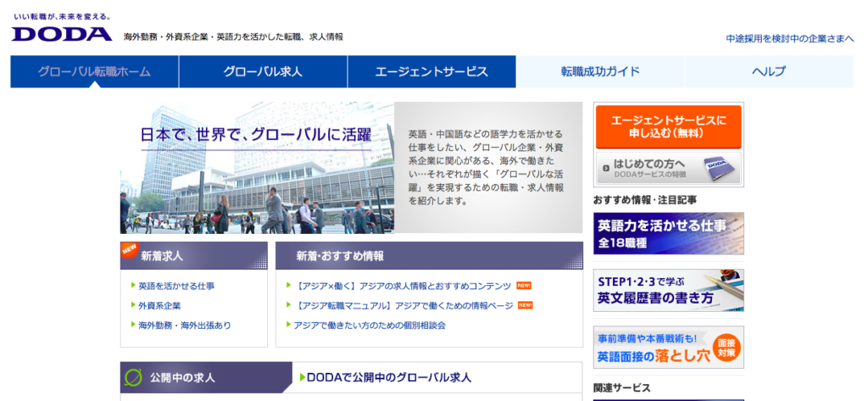The image size is (868, 401).
Task: Select エージェントサービス navigation tab
Action: pyautogui.click(x=431, y=71)
